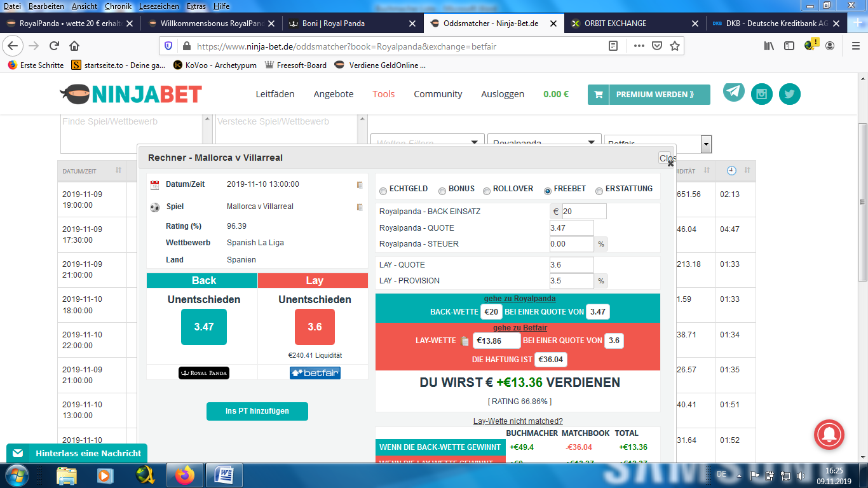This screenshot has height=488, width=868.
Task: Open the Twitter icon in header
Action: point(790,94)
